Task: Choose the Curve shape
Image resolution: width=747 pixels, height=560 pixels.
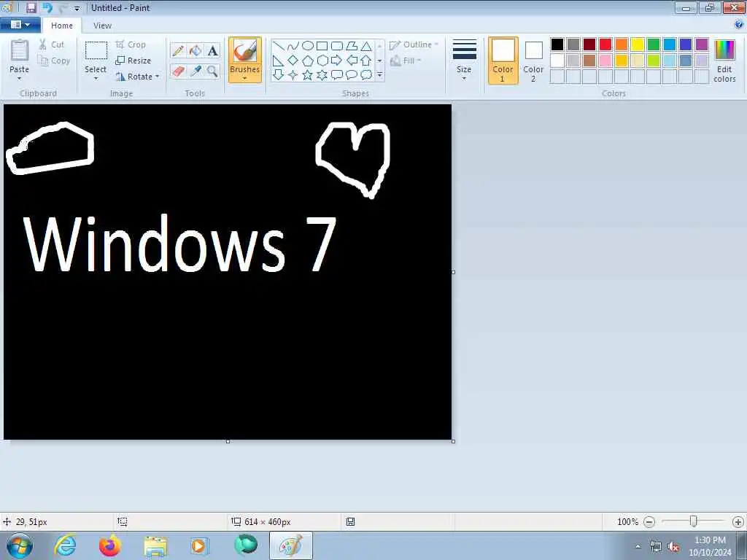Action: tap(293, 46)
